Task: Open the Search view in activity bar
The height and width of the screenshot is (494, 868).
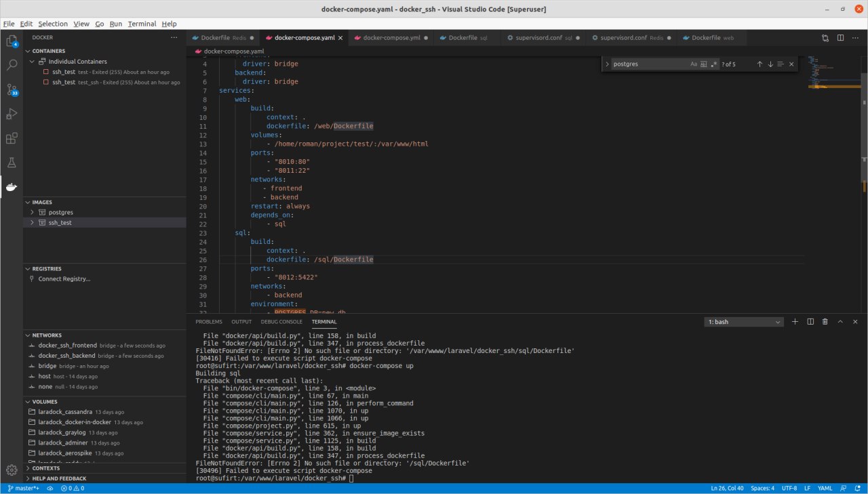Action: pos(12,65)
